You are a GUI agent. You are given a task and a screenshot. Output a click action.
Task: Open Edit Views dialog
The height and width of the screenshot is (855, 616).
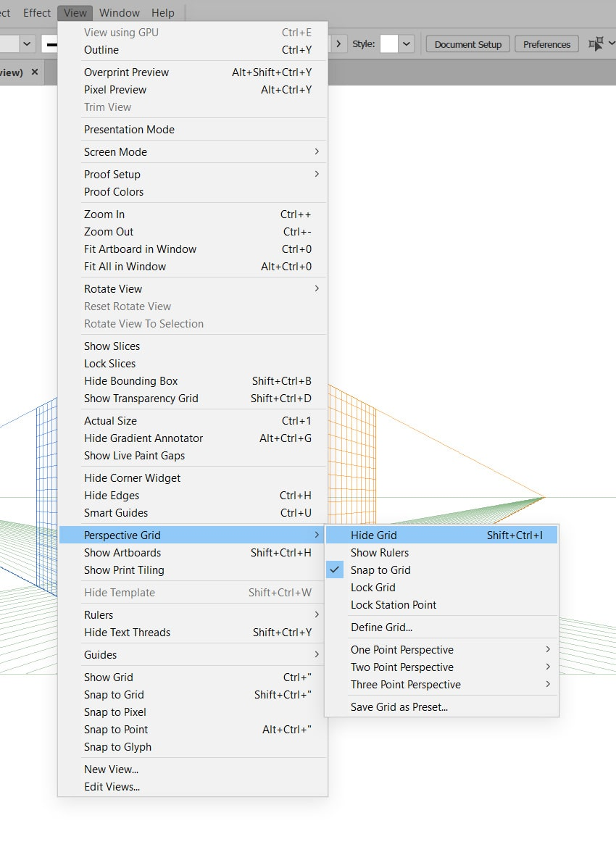(193, 787)
